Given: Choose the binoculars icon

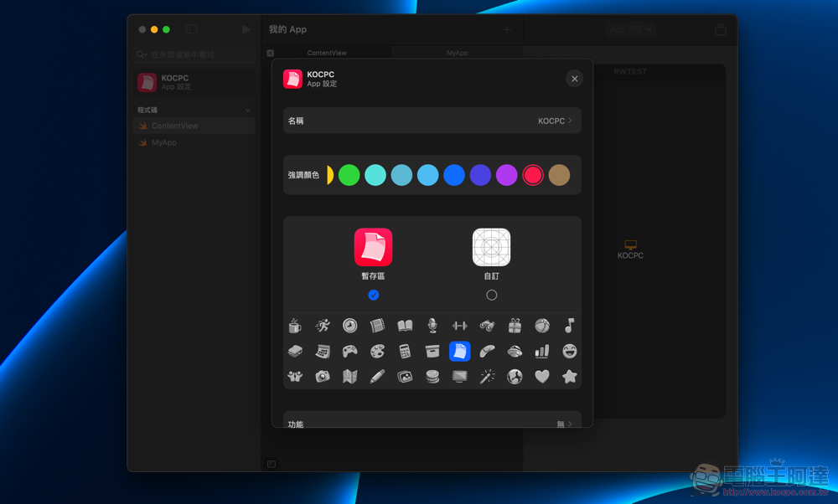Looking at the screenshot, I should pos(487,326).
